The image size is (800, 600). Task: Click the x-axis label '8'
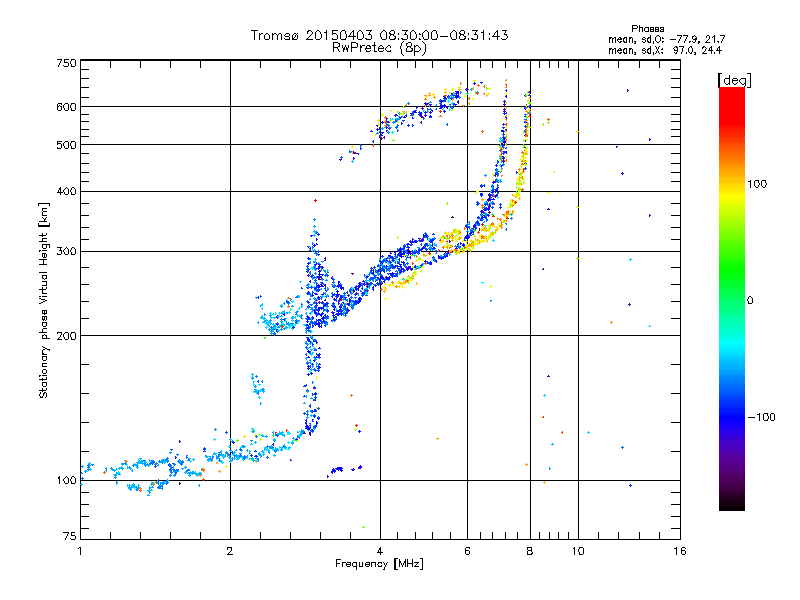tap(530, 551)
